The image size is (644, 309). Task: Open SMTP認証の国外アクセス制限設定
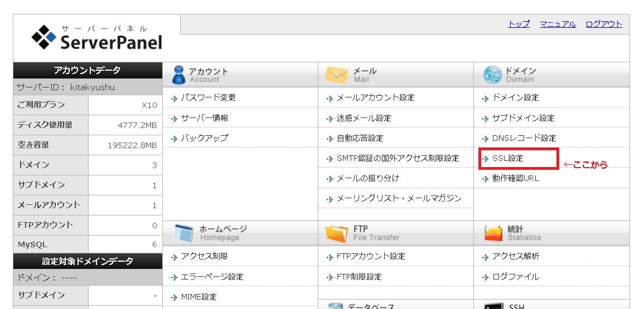pyautogui.click(x=398, y=159)
